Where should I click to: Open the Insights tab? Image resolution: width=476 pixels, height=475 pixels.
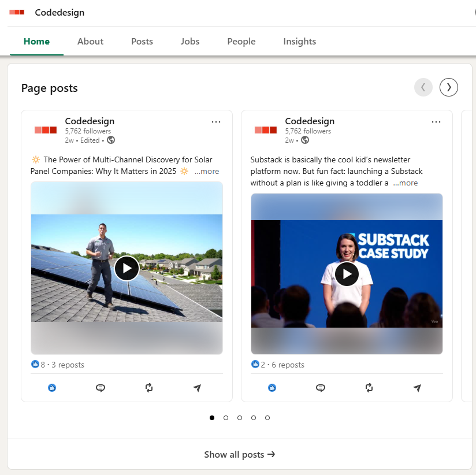point(299,42)
